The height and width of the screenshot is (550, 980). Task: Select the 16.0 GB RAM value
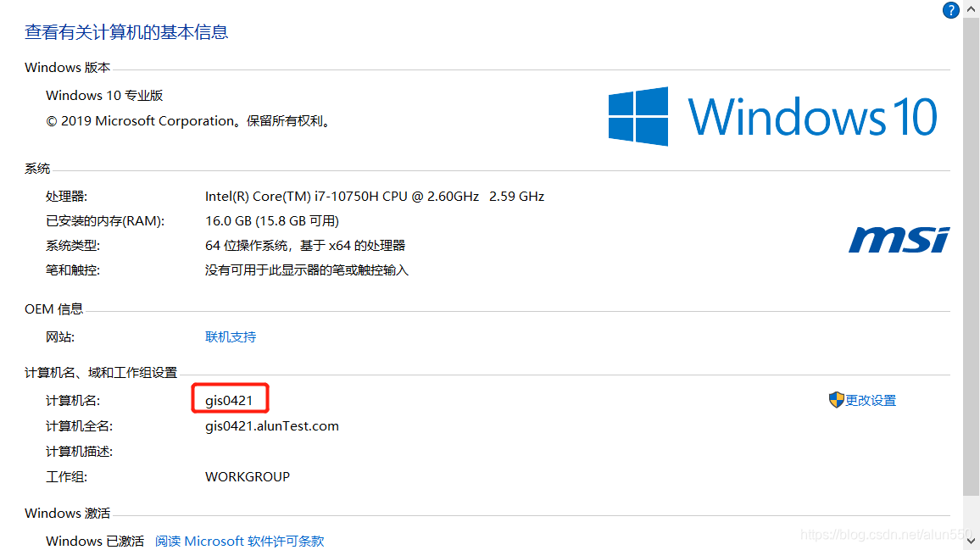pos(272,220)
